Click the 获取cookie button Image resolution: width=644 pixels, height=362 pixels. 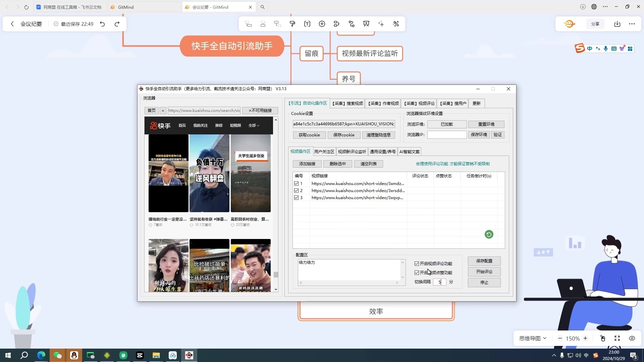click(309, 135)
